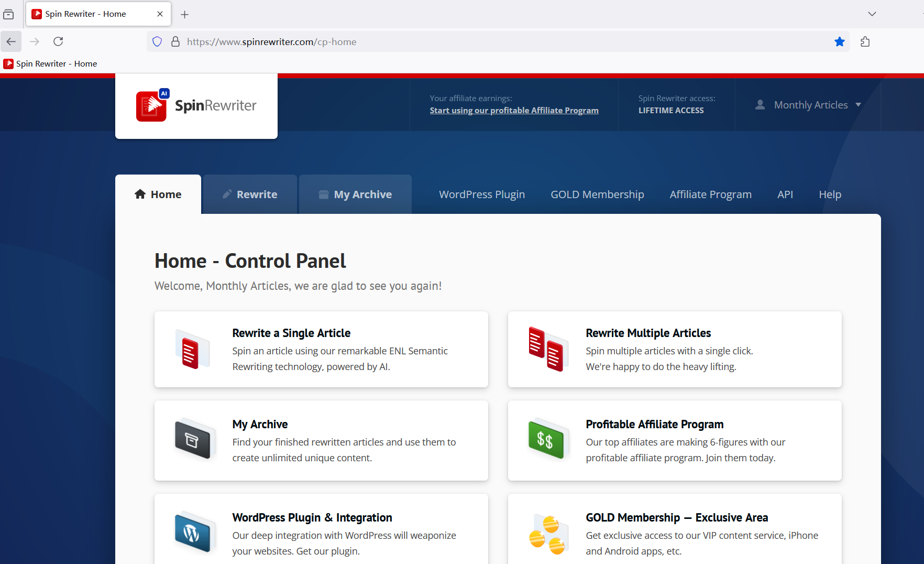Click the green dollar Affiliate Program icon

(x=547, y=439)
